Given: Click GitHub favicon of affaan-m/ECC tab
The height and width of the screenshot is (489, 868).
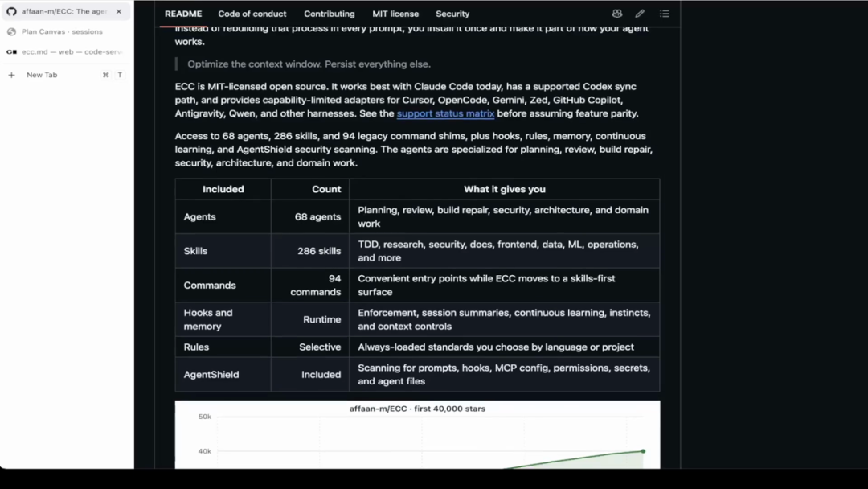Looking at the screenshot, I should 11,11.
